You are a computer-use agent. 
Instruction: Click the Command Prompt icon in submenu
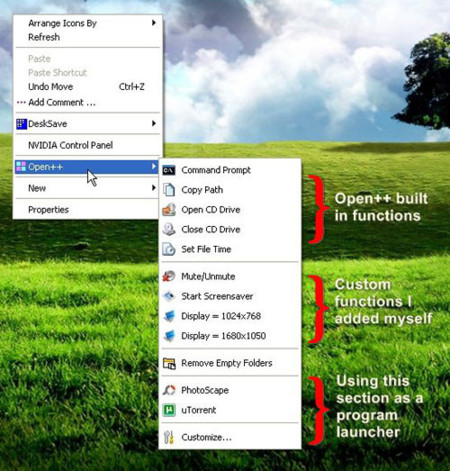169,170
